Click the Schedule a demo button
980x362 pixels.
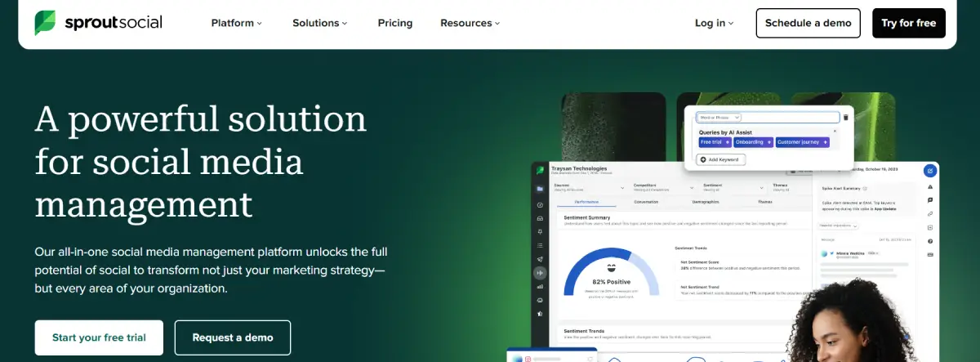click(808, 23)
